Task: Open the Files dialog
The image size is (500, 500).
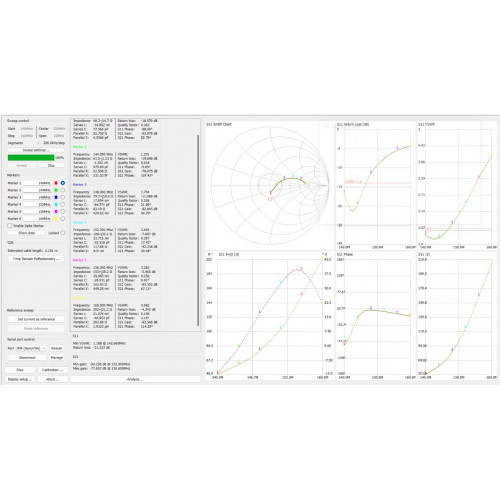Action: 20,370
